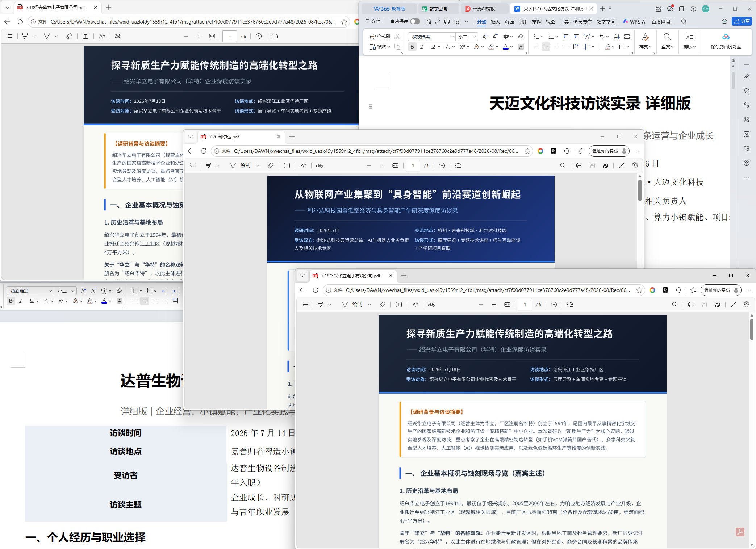Open WPS AI from the menu bar
This screenshot has width=756, height=549.
pos(635,22)
